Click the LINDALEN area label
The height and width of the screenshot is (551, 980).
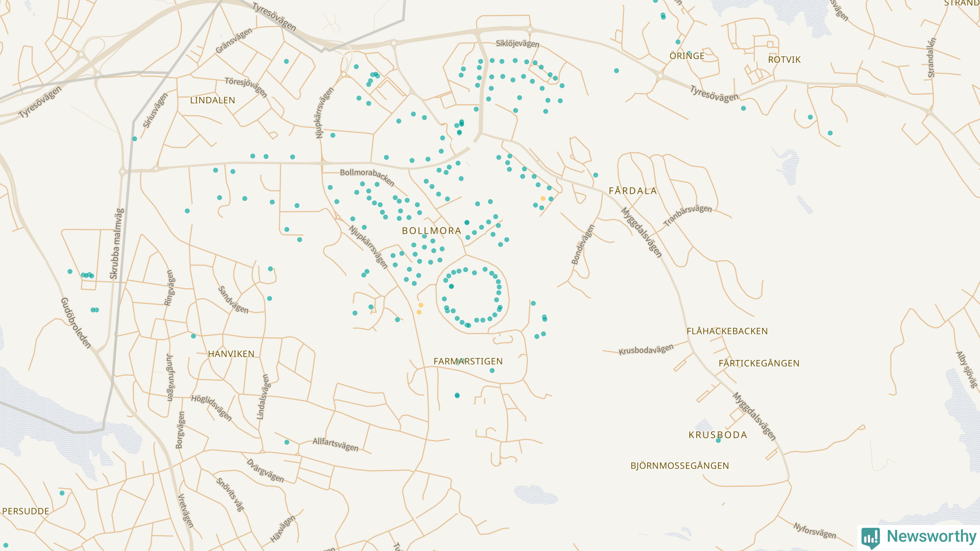coord(212,100)
